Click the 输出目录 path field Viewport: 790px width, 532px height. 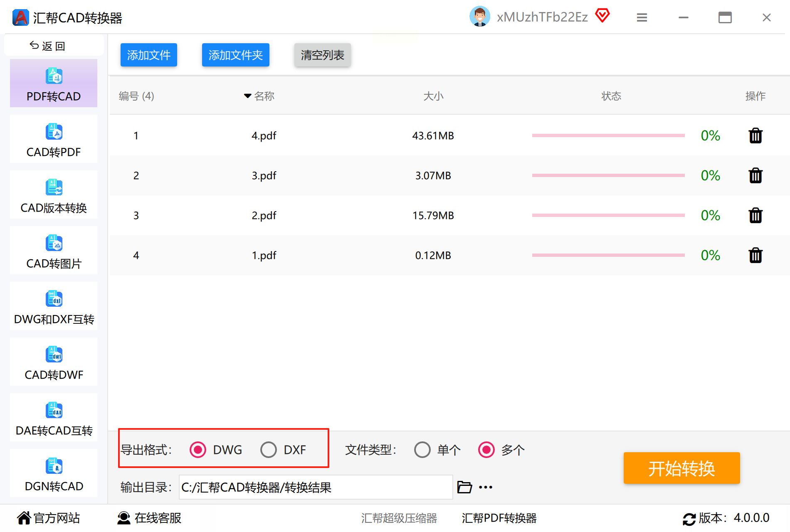(316, 487)
